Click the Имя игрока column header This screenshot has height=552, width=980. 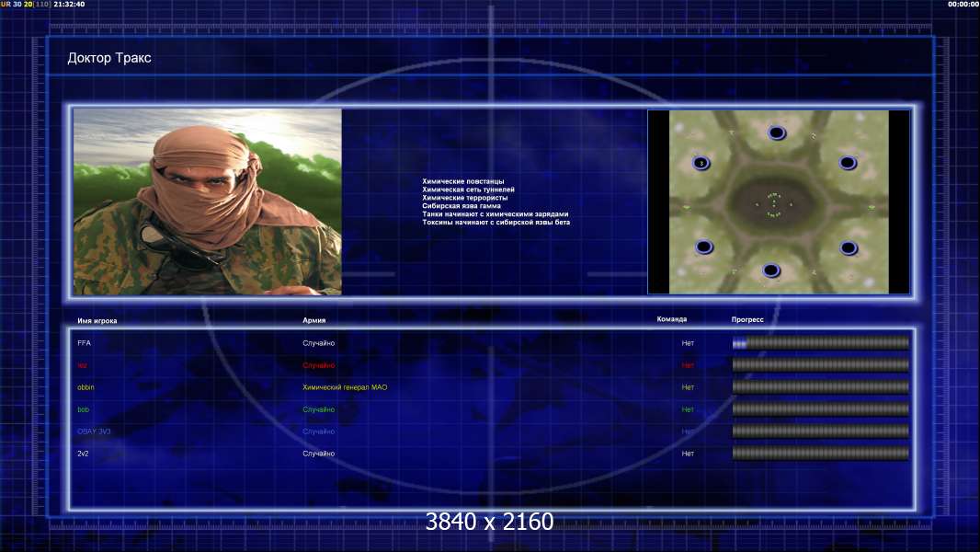97,321
